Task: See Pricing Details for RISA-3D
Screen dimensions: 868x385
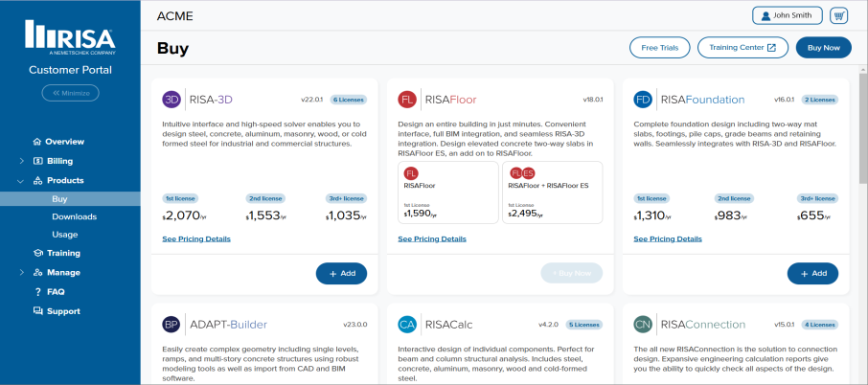Action: (x=196, y=239)
